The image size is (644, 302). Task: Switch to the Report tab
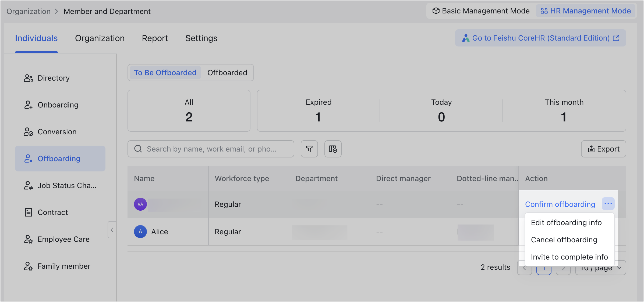(155, 38)
